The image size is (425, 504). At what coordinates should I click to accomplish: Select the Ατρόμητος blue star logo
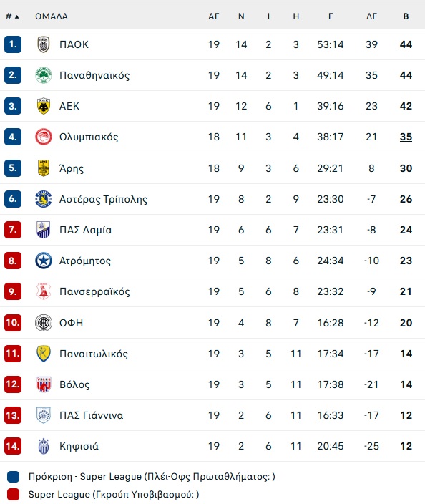tap(44, 261)
